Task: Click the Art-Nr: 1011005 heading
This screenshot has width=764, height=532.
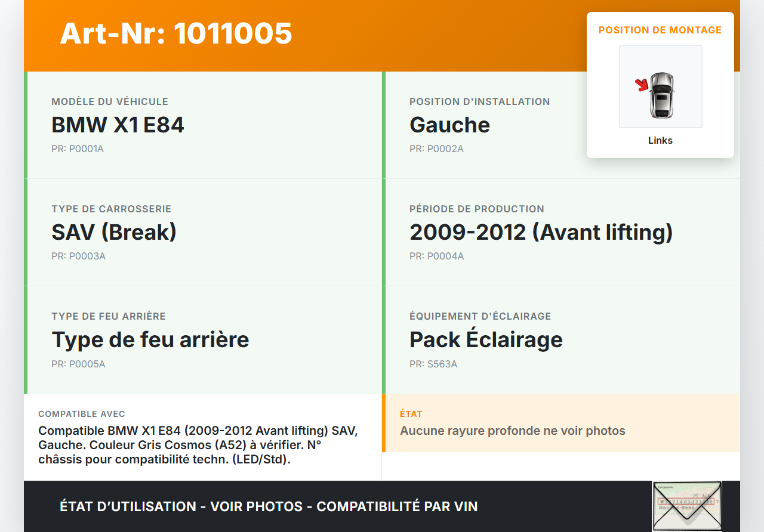Action: click(x=176, y=33)
